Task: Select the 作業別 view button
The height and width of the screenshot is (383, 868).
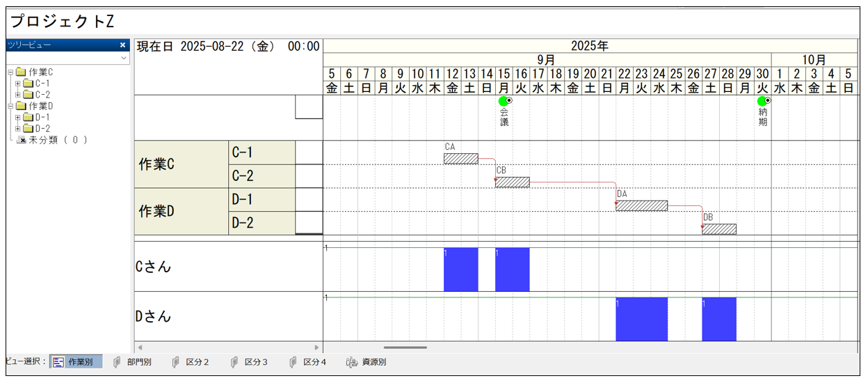Action: coord(76,362)
